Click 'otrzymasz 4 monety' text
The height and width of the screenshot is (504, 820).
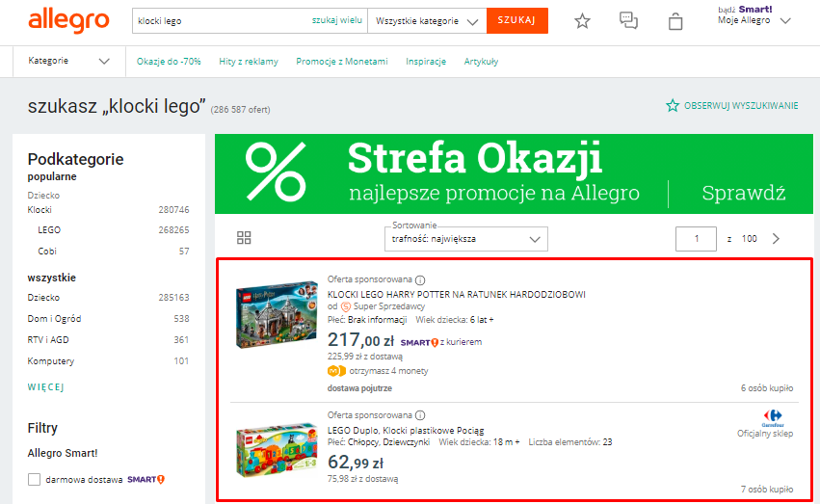pyautogui.click(x=388, y=371)
